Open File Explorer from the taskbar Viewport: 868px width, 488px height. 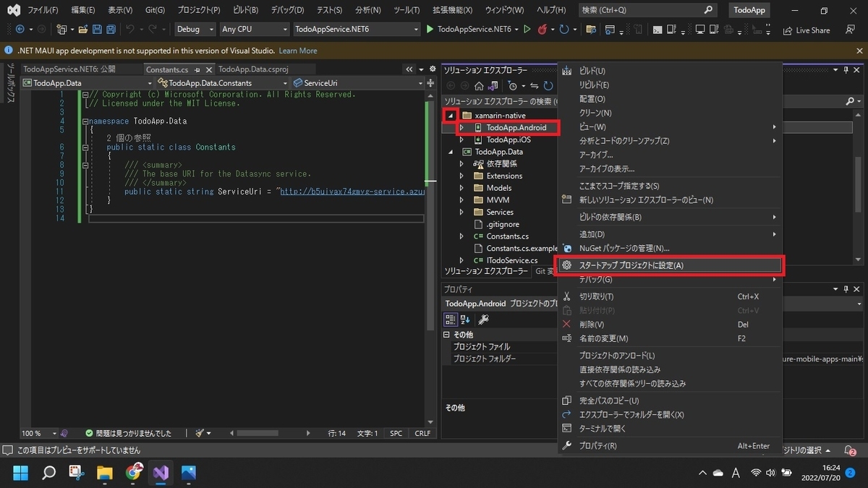point(105,473)
